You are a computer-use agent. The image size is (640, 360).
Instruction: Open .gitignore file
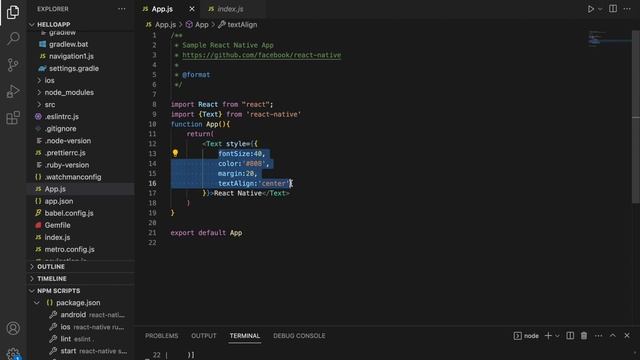[81, 129]
